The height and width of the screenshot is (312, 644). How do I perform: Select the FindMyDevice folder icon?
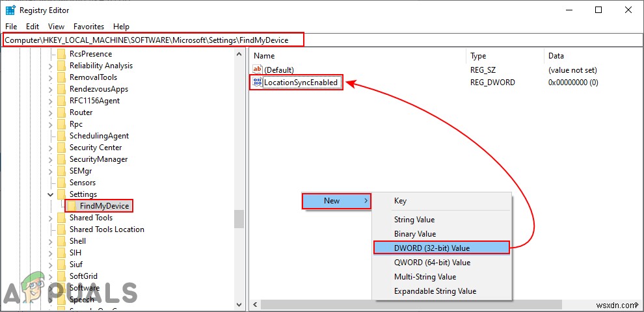(72, 206)
